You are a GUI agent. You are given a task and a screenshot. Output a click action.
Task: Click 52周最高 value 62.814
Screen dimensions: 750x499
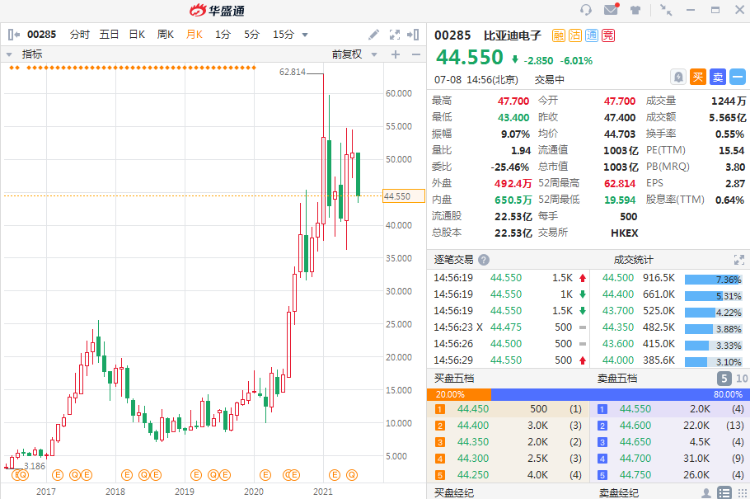click(x=620, y=184)
